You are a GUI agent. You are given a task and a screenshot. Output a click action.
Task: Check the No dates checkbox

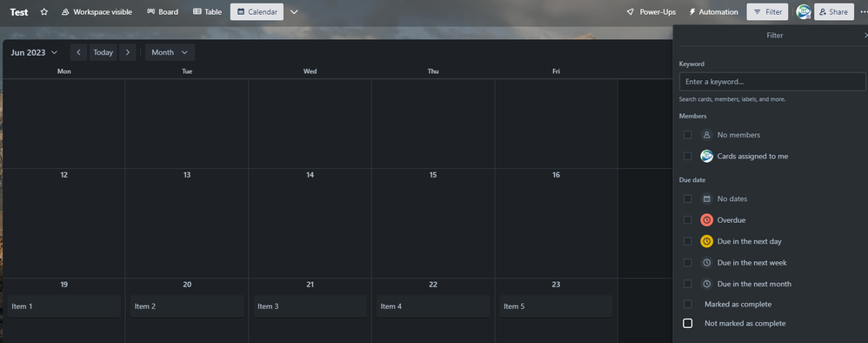(x=688, y=198)
